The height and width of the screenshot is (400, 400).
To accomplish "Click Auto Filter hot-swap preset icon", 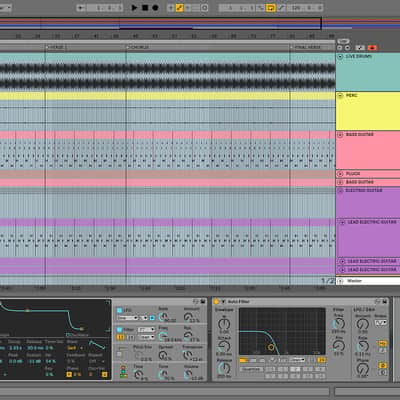I will pos(378,302).
